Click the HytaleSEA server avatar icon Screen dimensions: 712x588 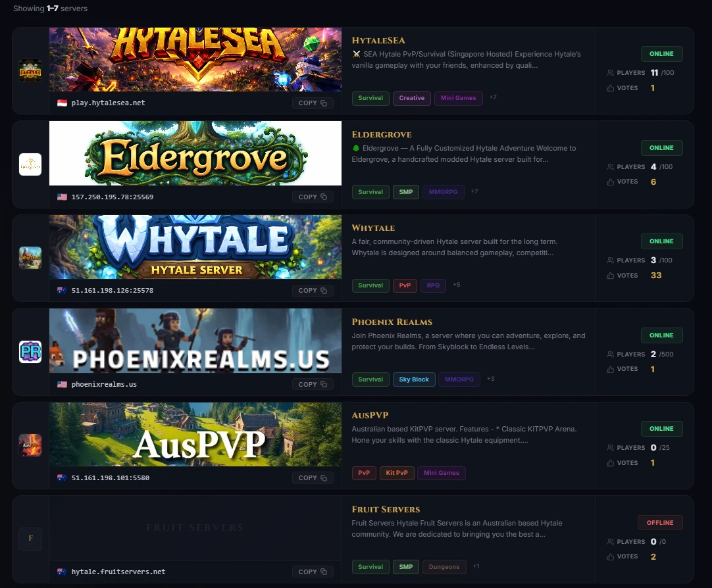pos(30,70)
